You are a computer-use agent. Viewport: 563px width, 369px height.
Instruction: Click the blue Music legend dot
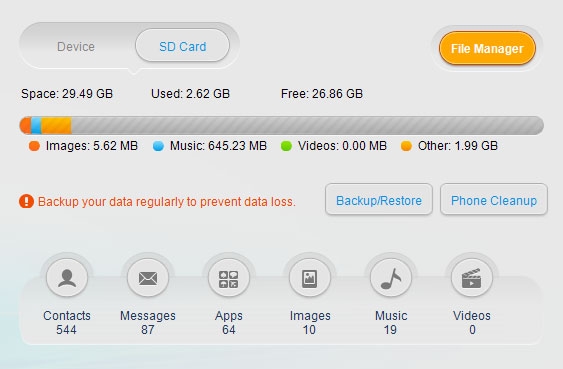coord(158,146)
